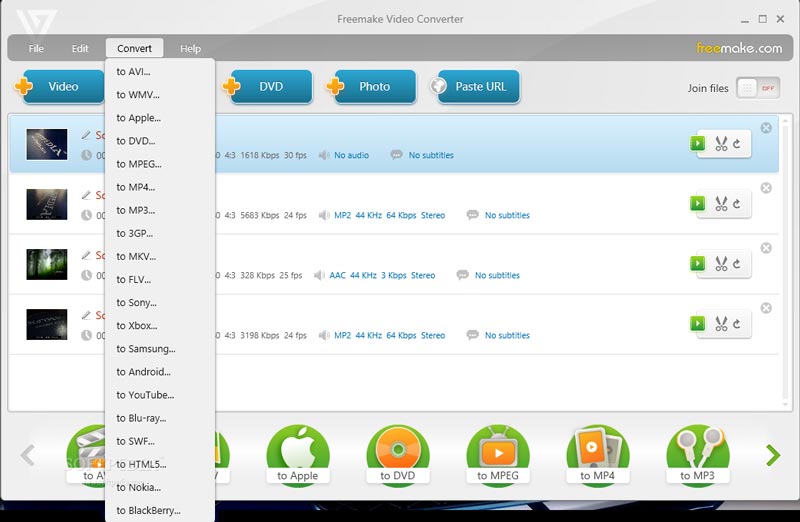The width and height of the screenshot is (800, 522).
Task: Rotate the first video in list
Action: 737,144
